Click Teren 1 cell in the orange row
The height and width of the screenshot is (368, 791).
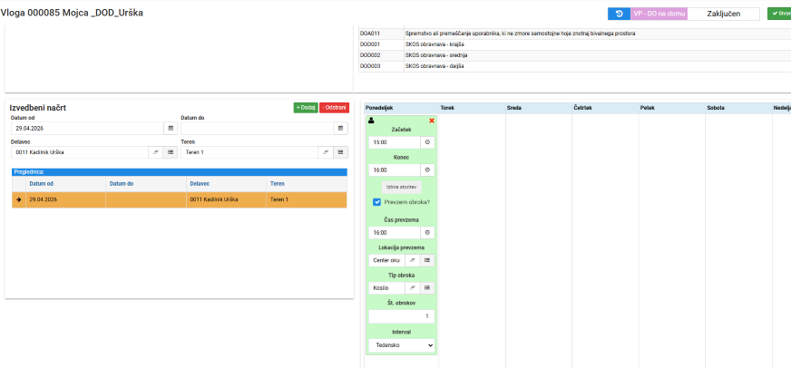pos(307,199)
